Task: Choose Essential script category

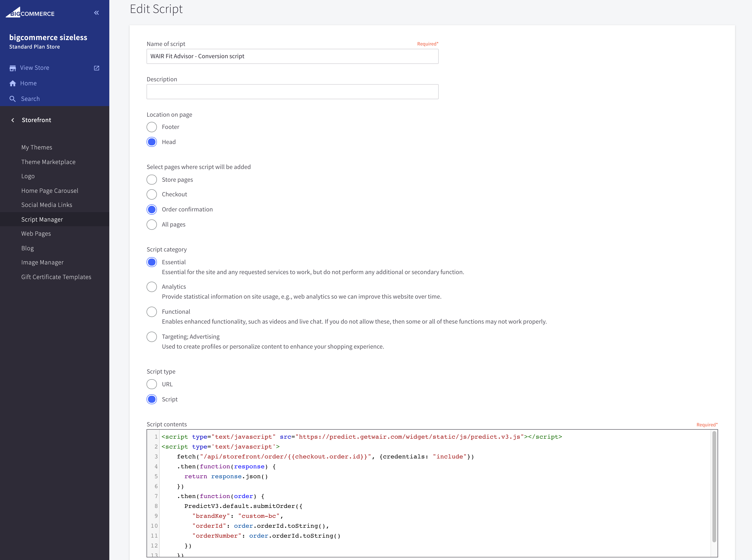Action: point(152,262)
